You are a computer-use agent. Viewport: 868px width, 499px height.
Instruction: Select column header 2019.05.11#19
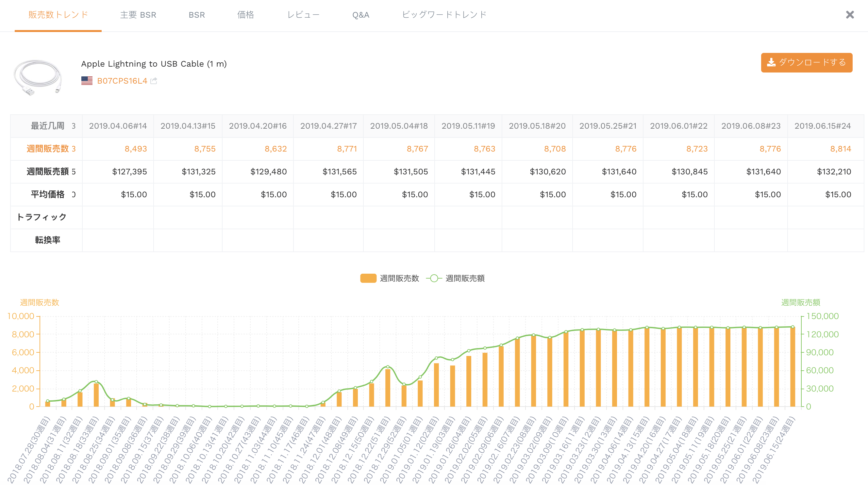click(x=468, y=126)
